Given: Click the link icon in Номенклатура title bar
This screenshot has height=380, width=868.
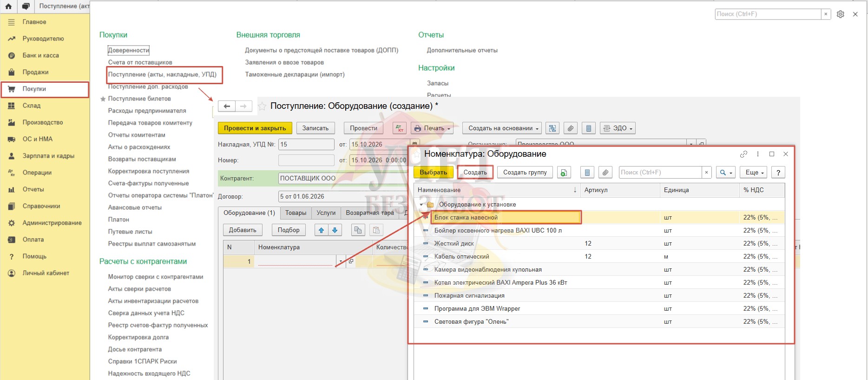Looking at the screenshot, I should (x=743, y=154).
